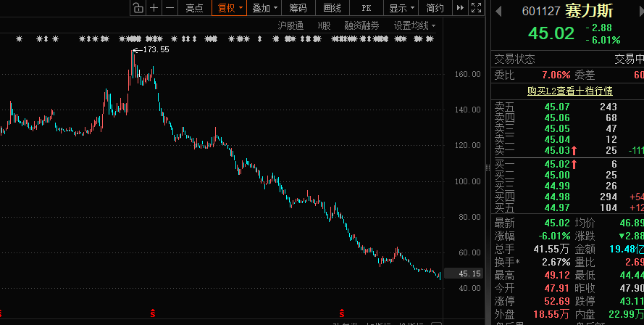Click the stock code 601127

coord(541,11)
